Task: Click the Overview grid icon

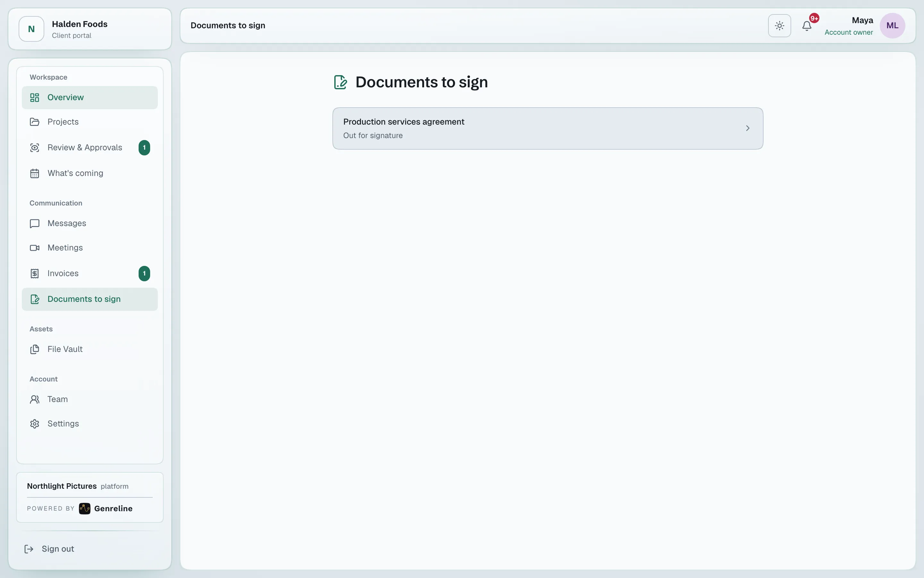Action: click(x=35, y=98)
